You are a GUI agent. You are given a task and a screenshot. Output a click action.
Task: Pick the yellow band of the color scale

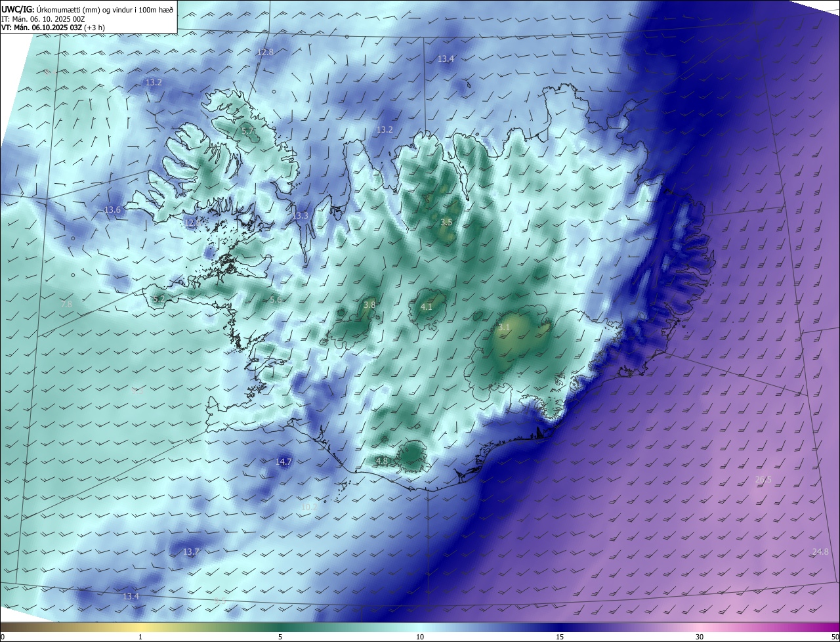[140, 628]
